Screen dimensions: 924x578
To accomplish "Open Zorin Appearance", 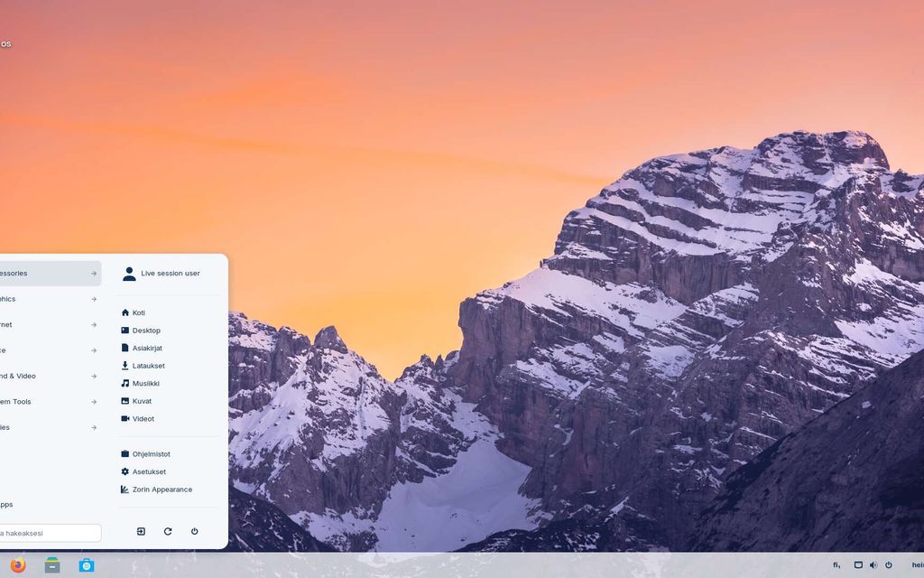I will click(162, 489).
